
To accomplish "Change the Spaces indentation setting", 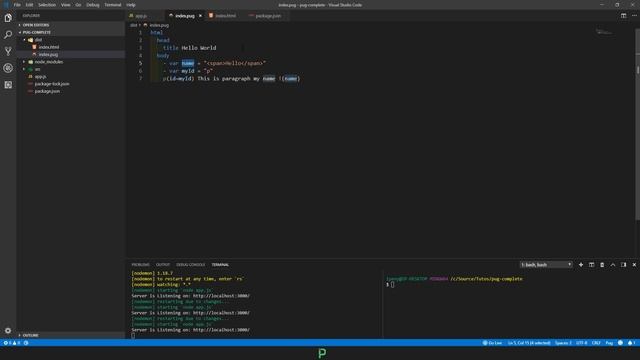I will [563, 343].
